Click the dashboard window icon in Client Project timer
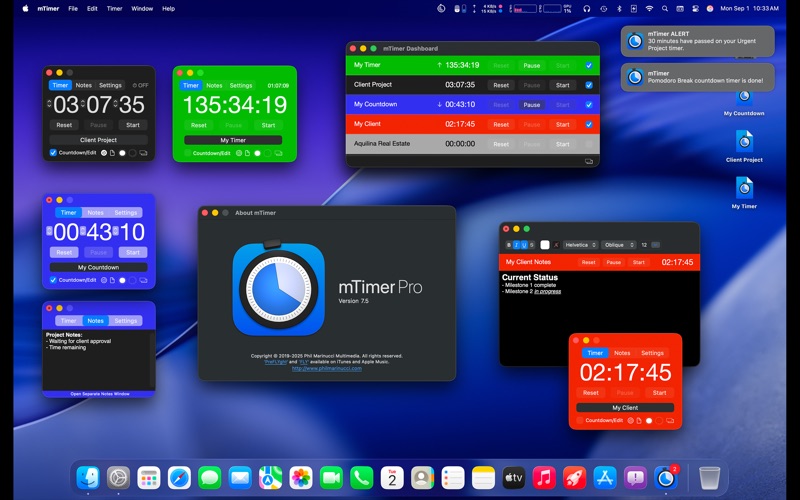 [x=143, y=153]
